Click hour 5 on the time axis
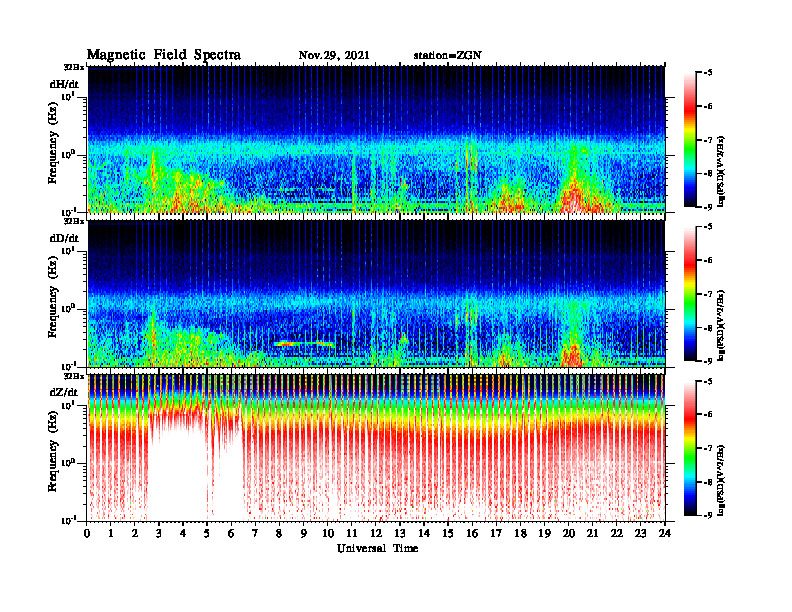 pyautogui.click(x=207, y=534)
